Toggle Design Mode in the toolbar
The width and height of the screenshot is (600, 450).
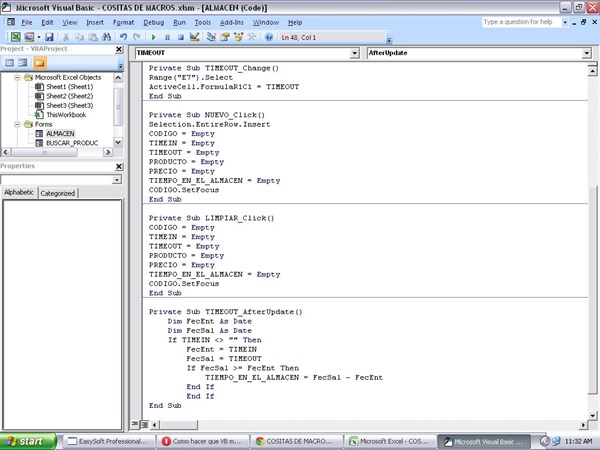[x=194, y=37]
